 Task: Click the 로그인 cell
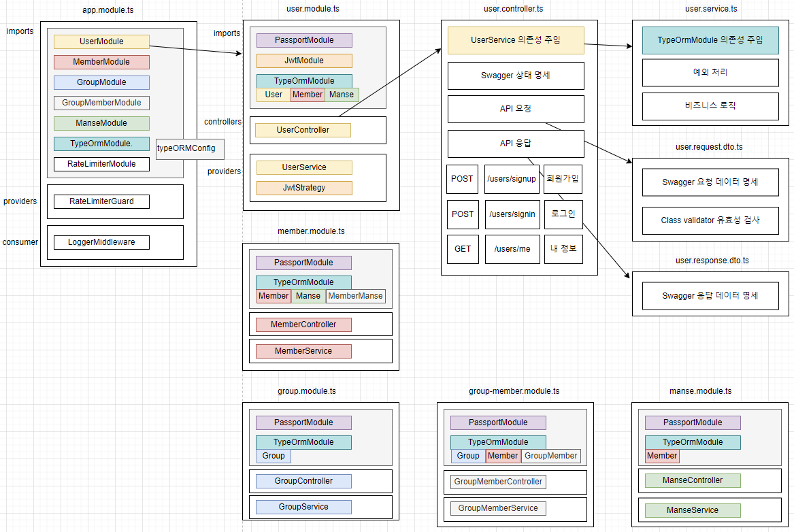coord(563,214)
